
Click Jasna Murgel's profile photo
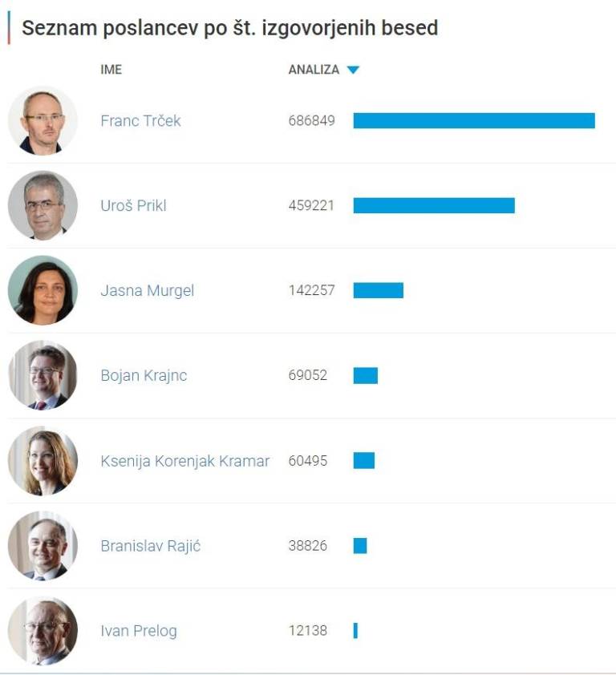pyautogui.click(x=43, y=290)
